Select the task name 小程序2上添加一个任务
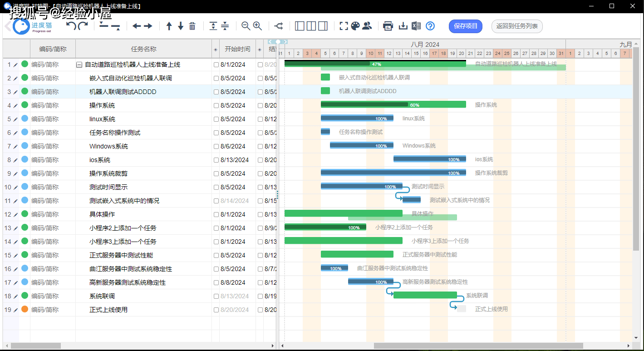The height and width of the screenshot is (351, 644). (123, 228)
